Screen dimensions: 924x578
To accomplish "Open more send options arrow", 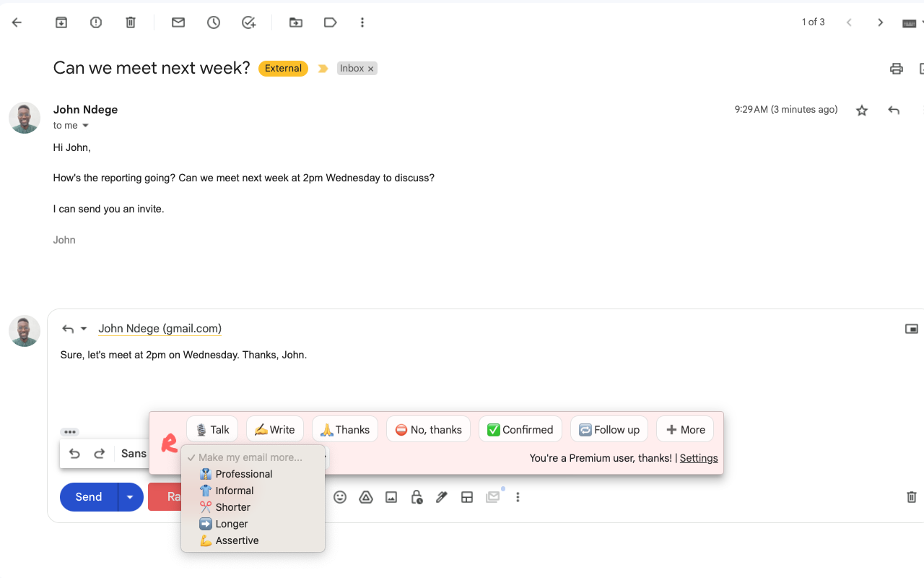I will 131,497.
